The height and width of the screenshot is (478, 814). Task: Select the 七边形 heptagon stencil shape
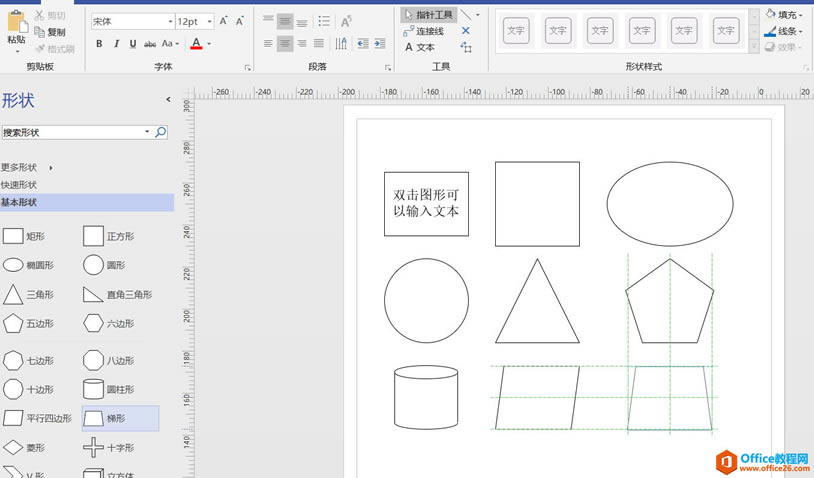click(28, 360)
